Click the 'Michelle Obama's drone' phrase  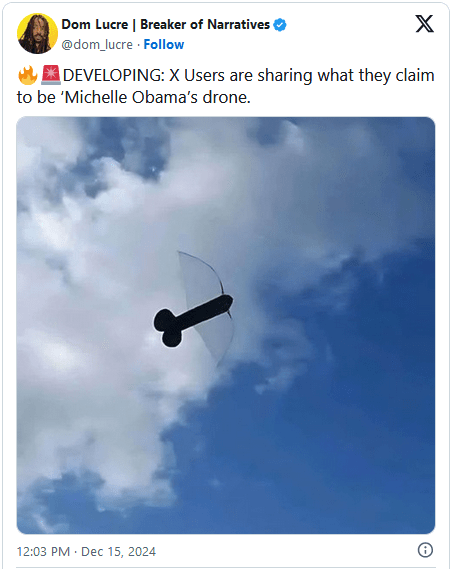158,97
